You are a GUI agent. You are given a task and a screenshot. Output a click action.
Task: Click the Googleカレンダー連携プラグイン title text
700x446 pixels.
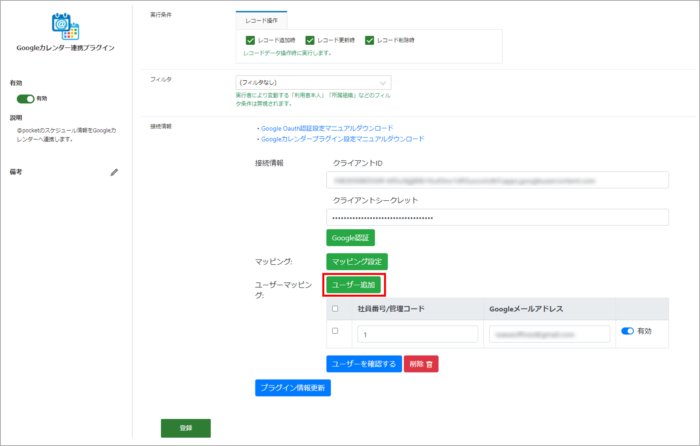[x=66, y=48]
